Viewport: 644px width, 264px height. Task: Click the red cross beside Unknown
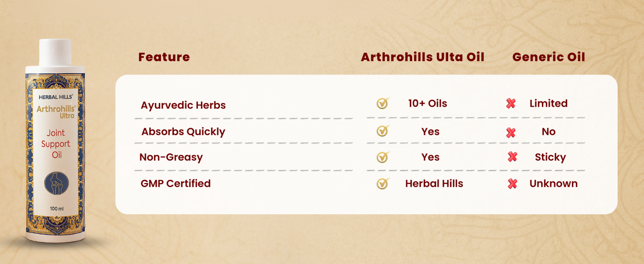point(512,184)
